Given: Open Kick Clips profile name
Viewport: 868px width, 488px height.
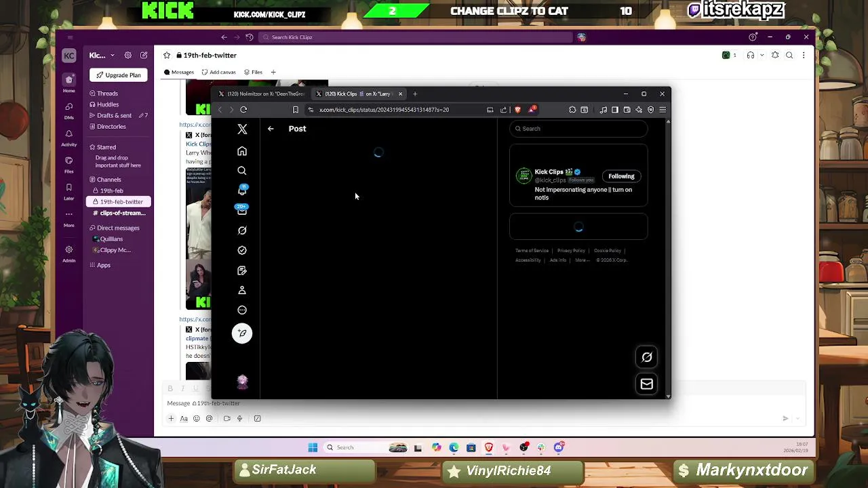Looking at the screenshot, I should tap(549, 172).
